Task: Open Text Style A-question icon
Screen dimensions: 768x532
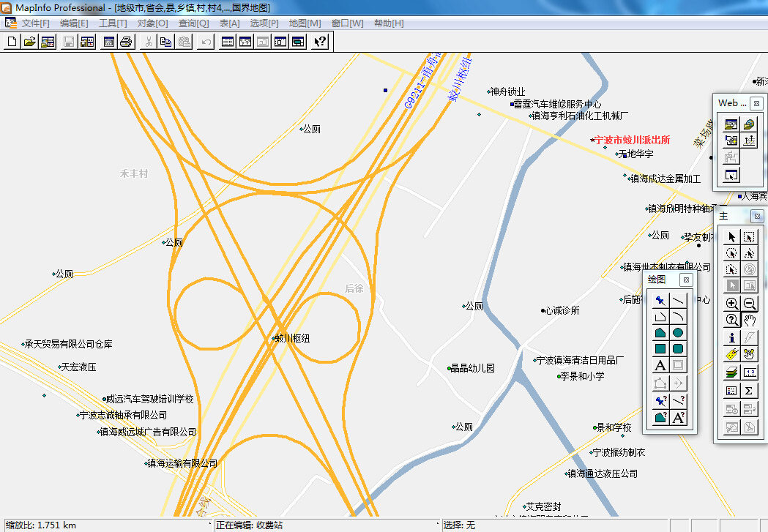Action: (x=678, y=417)
